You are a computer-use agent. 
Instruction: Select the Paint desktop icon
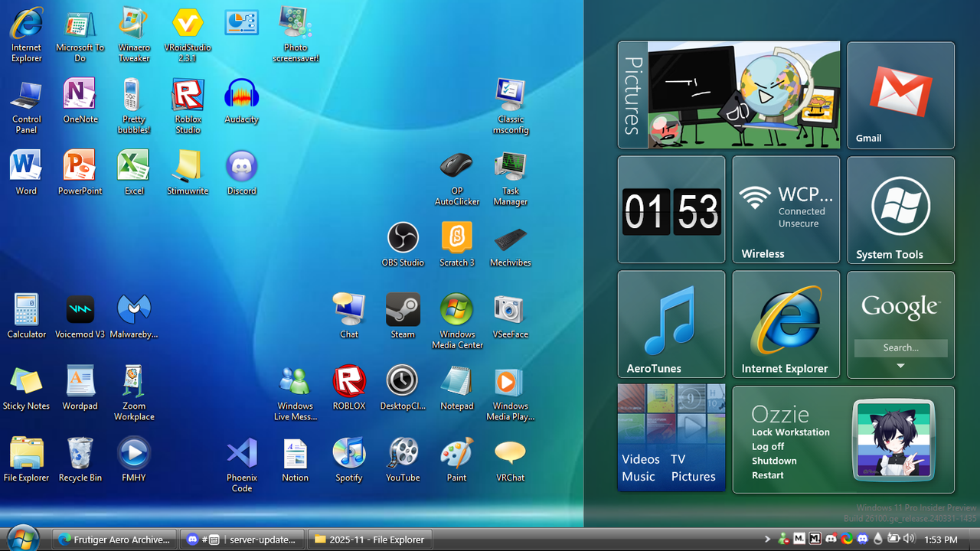(457, 460)
